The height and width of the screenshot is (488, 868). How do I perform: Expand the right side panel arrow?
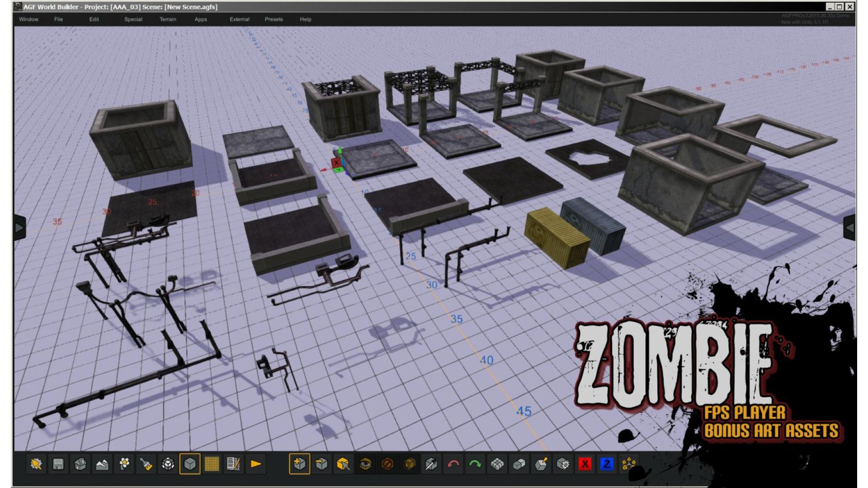849,228
